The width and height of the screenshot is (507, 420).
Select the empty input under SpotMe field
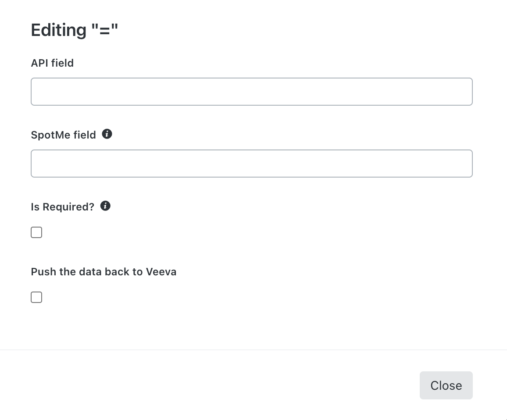point(252,163)
